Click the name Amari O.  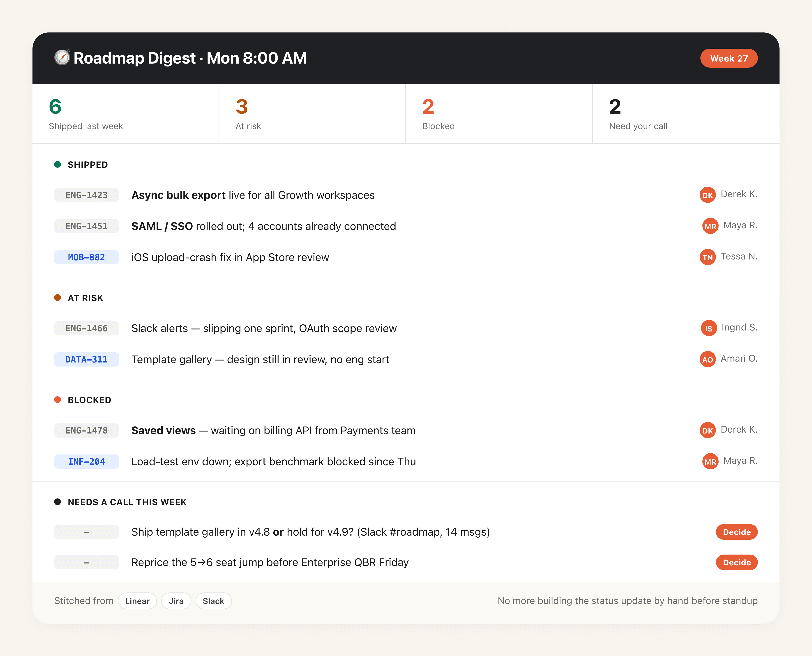(x=739, y=358)
